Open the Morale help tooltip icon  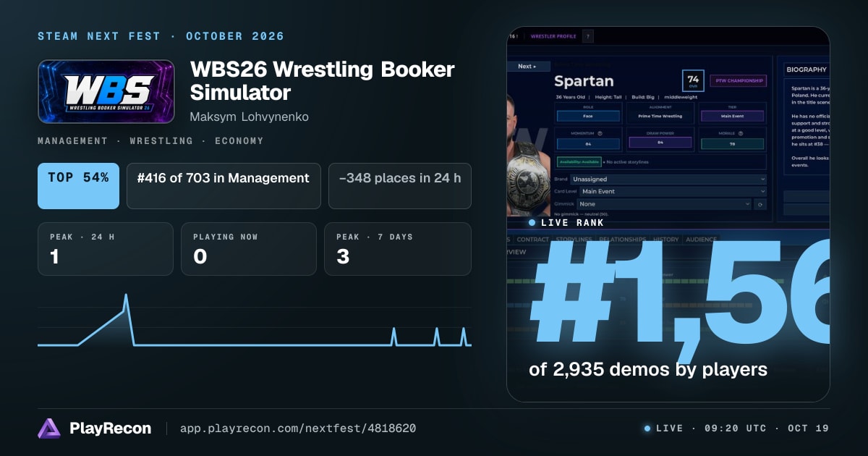[x=741, y=133]
